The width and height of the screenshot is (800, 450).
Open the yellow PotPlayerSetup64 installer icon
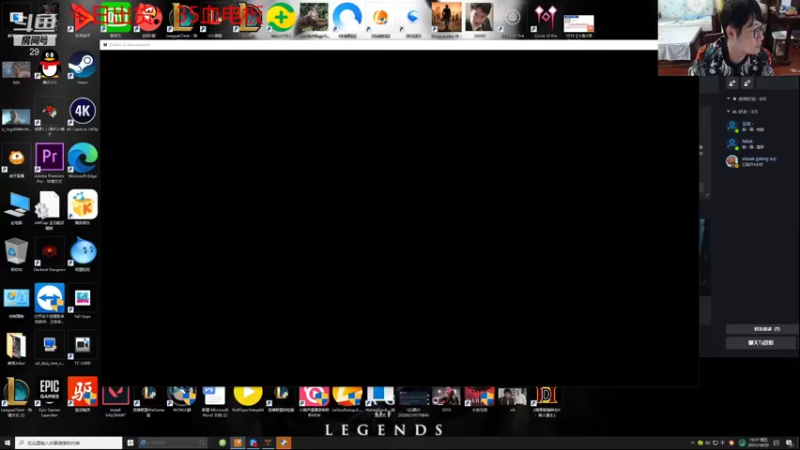[248, 398]
